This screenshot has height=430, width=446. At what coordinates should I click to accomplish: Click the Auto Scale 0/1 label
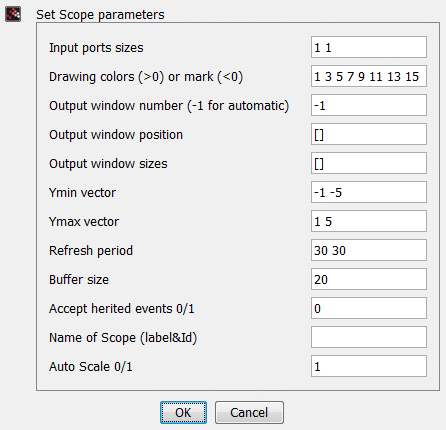pos(91,367)
